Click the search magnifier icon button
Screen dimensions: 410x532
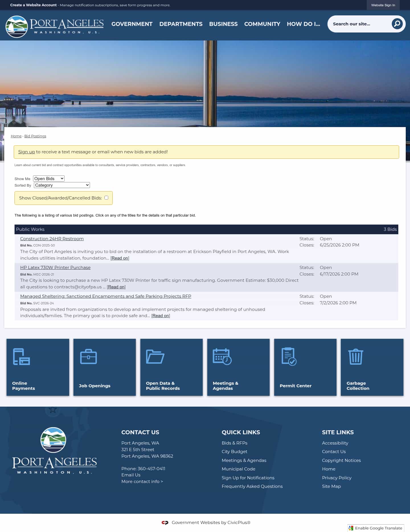pos(397,24)
